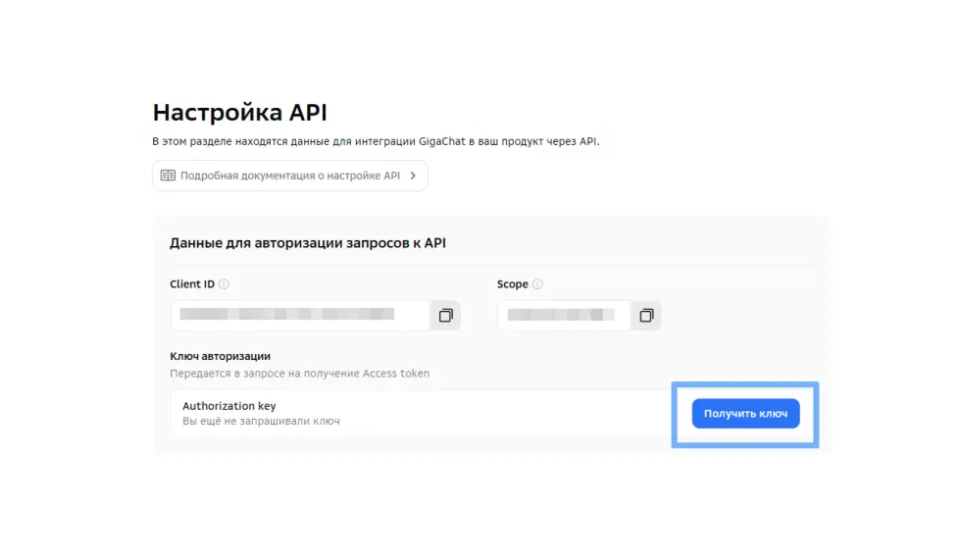Copy the Client ID value

pos(446,315)
